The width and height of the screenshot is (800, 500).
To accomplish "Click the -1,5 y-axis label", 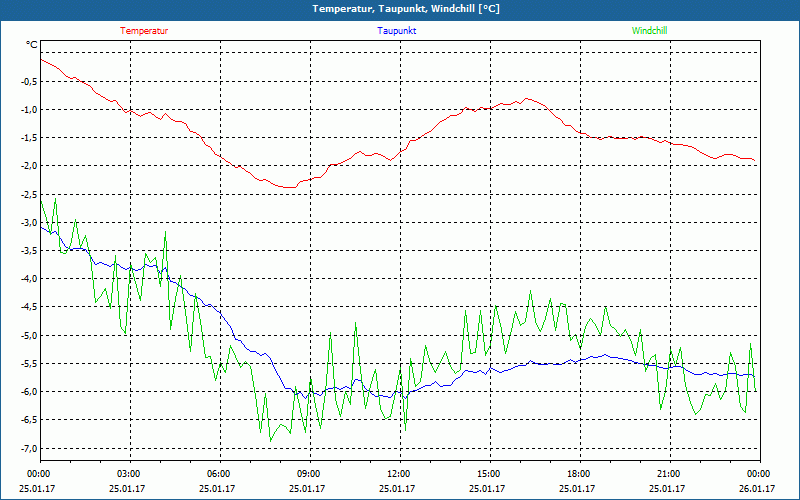I will 29,138.
